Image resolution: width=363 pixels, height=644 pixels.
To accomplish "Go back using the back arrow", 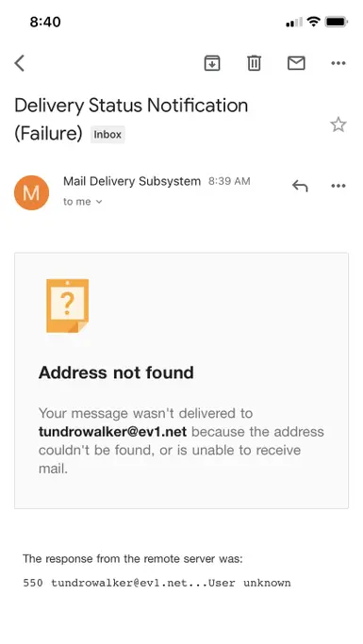I will pos(19,63).
